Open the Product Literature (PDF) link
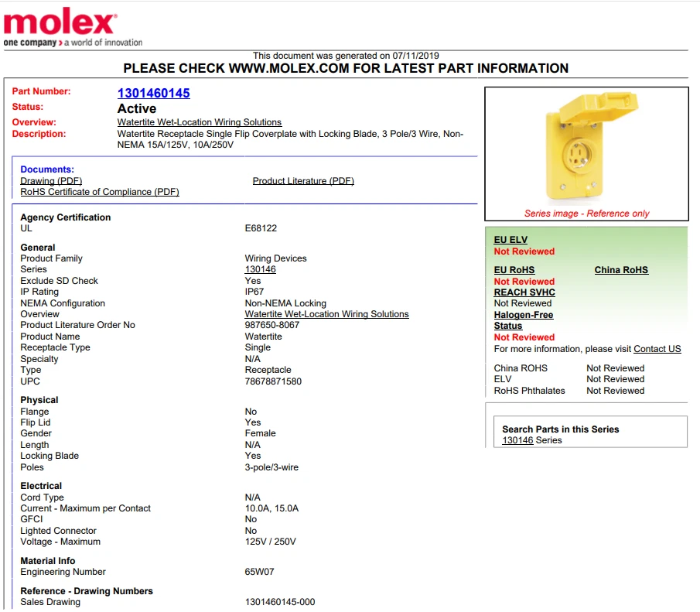Image resolution: width=700 pixels, height=612 pixels. pyautogui.click(x=303, y=180)
